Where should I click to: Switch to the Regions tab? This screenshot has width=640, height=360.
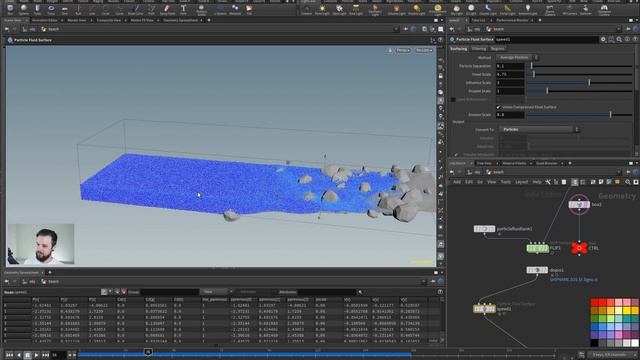click(x=498, y=49)
